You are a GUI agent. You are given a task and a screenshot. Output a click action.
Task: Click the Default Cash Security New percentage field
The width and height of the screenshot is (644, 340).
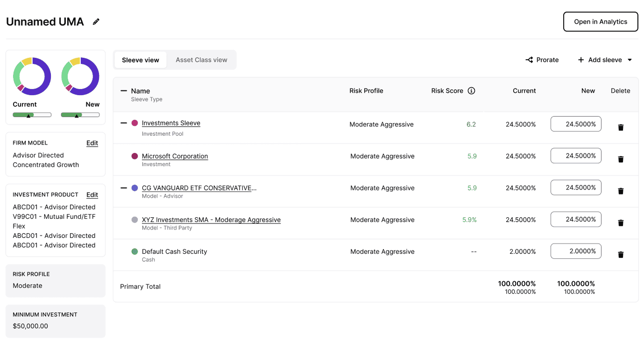576,251
